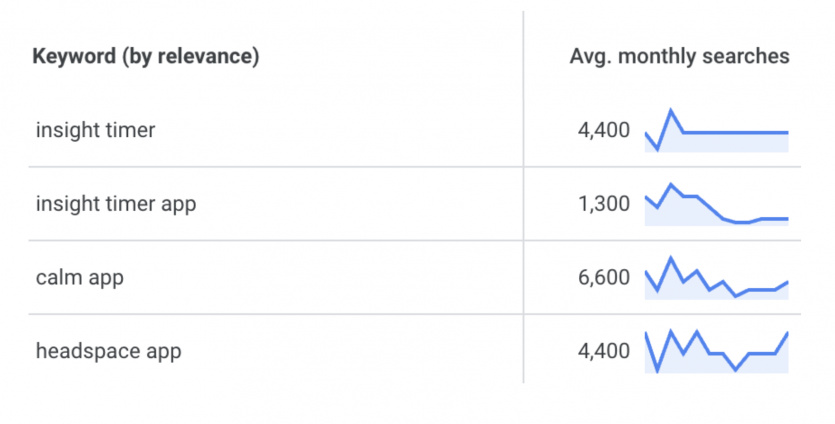Click the 'Avg. monthly searches' column header
The height and width of the screenshot is (424, 835).
pyautogui.click(x=680, y=56)
